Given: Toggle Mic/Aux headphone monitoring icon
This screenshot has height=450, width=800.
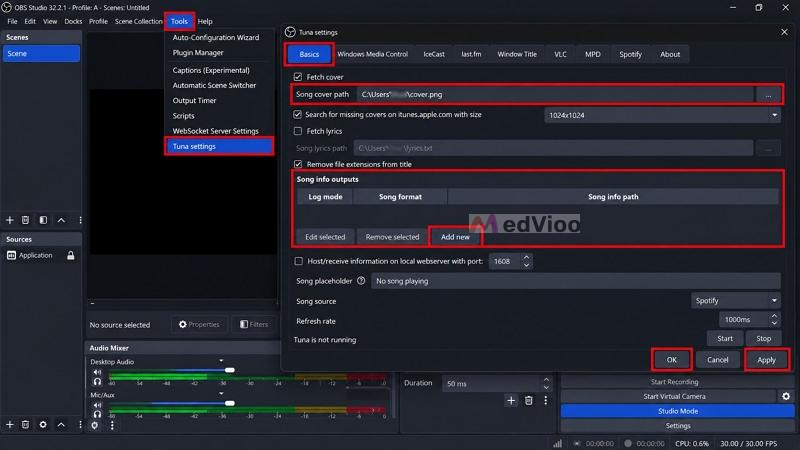Looking at the screenshot, I should click(x=97, y=414).
